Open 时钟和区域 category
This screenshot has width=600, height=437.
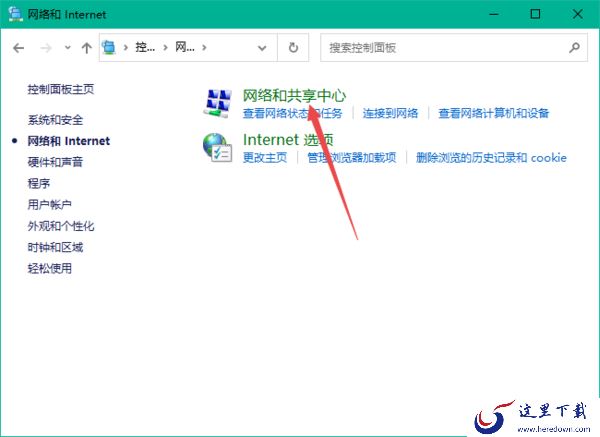(x=55, y=247)
